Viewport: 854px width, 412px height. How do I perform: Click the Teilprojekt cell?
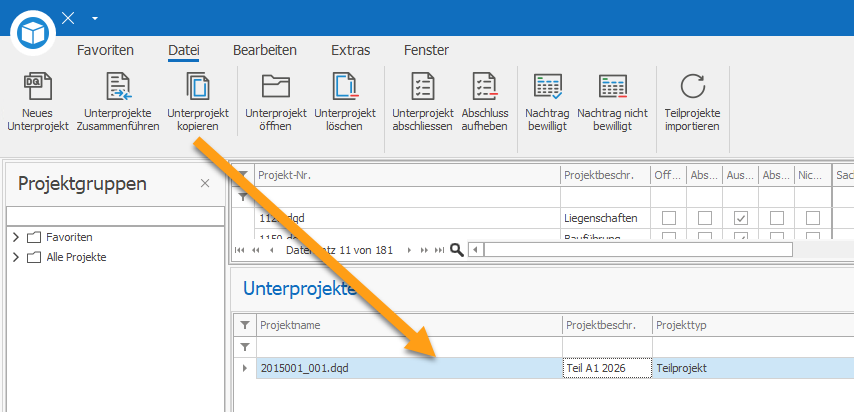[753, 368]
